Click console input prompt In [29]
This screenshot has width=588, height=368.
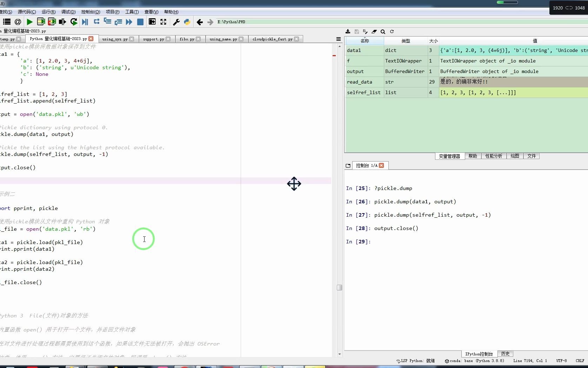358,242
